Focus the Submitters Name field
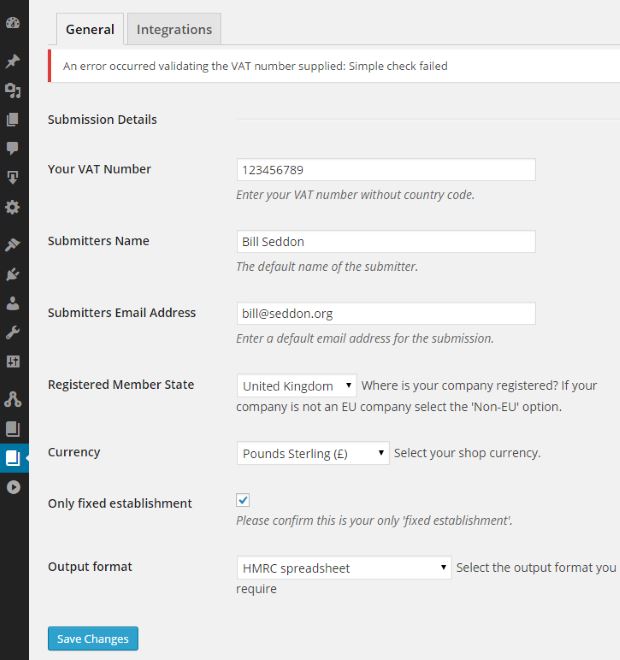 386,242
